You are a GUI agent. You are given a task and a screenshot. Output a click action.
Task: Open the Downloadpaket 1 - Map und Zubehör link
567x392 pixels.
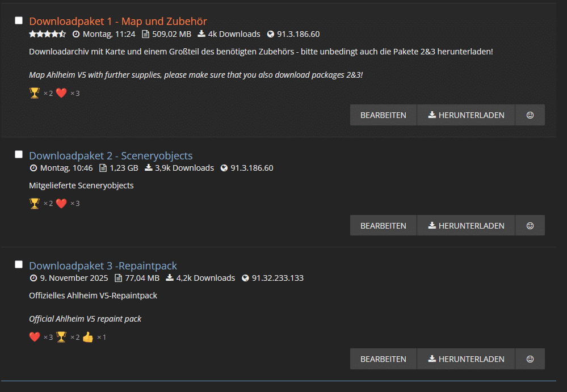coord(118,22)
